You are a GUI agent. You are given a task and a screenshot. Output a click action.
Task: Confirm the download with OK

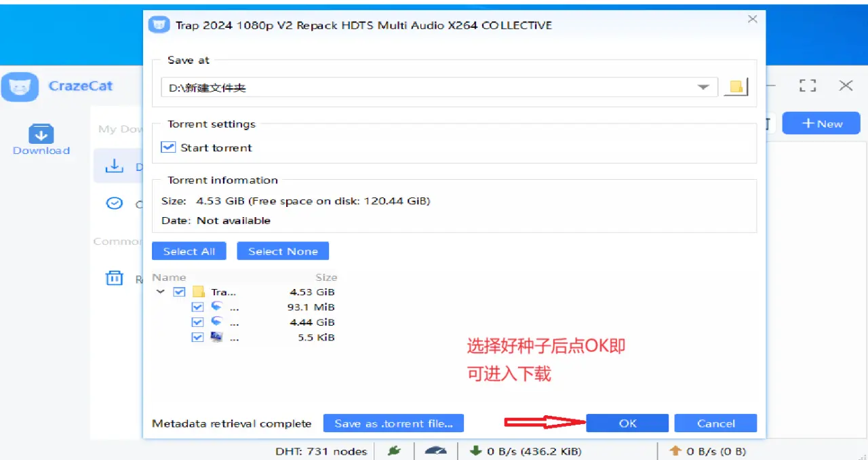click(x=627, y=423)
